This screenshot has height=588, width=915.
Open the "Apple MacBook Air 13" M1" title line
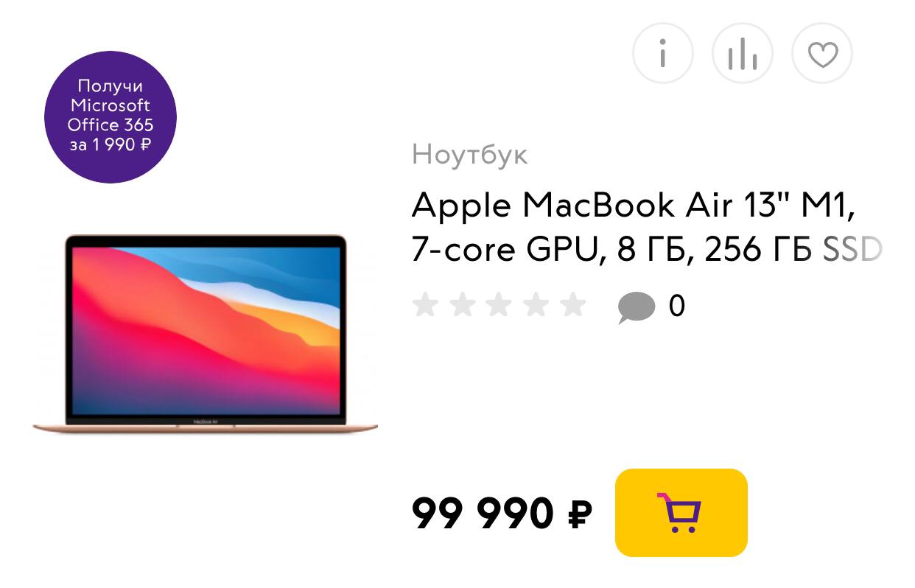point(633,206)
